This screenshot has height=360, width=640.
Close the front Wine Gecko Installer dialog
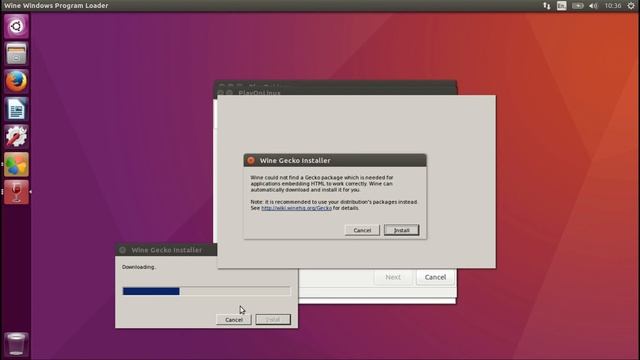click(251, 160)
